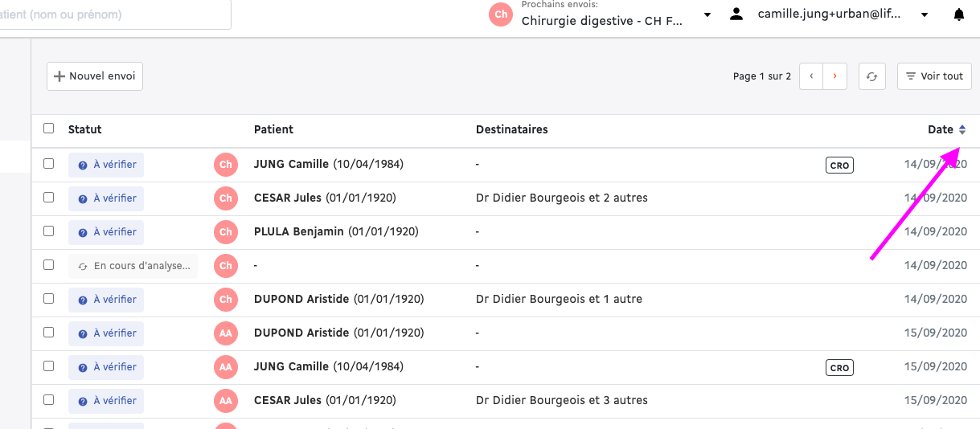
Task: Check the box for PLULA Benjamin row
Action: point(49,231)
